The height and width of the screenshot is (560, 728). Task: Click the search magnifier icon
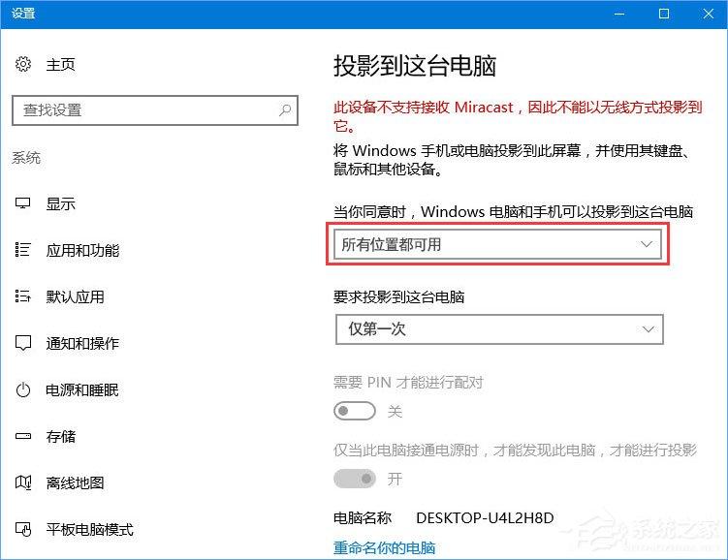tap(284, 110)
